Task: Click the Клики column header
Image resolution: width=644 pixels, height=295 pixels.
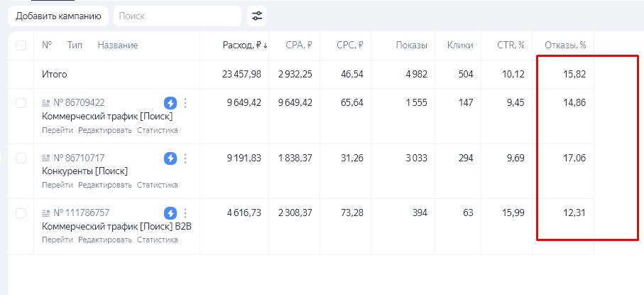Action: 460,45
